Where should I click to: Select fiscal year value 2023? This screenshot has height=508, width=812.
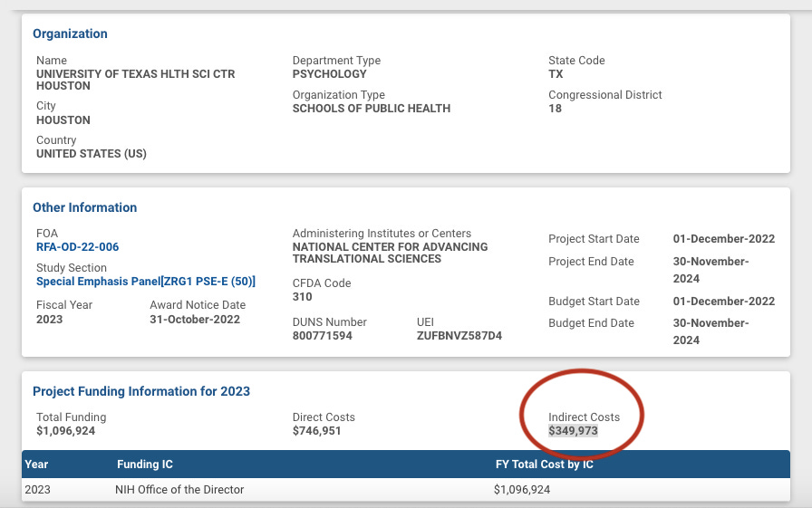tap(49, 319)
